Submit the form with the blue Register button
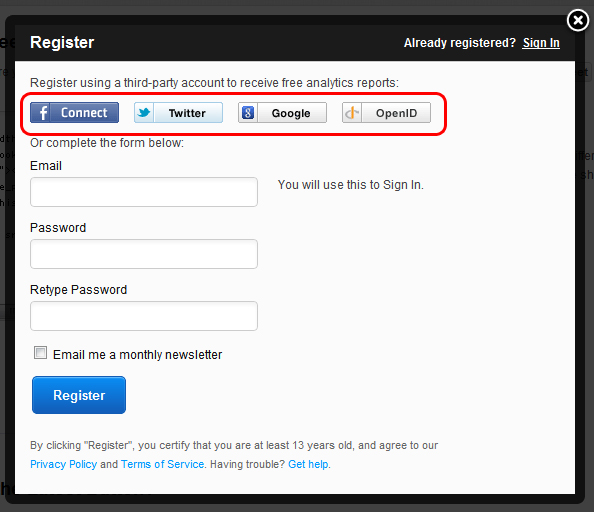This screenshot has height=512, width=594. tap(79, 395)
